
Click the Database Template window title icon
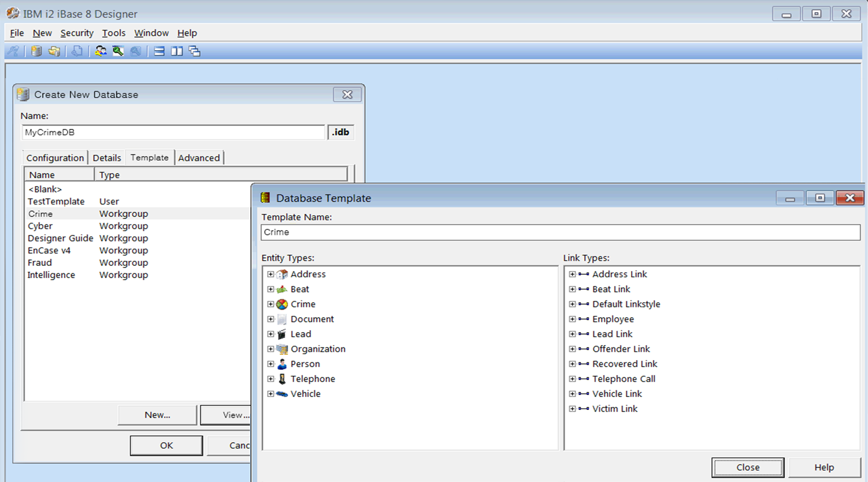click(x=265, y=198)
